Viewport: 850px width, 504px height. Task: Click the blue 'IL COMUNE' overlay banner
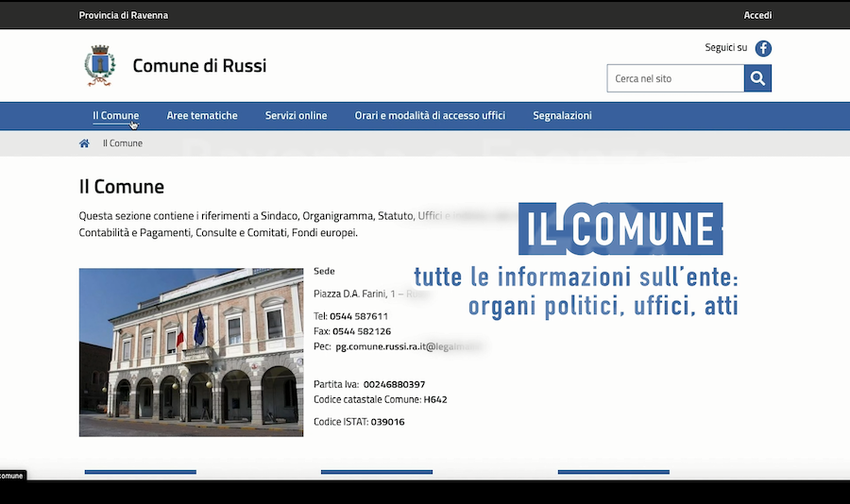tap(620, 229)
